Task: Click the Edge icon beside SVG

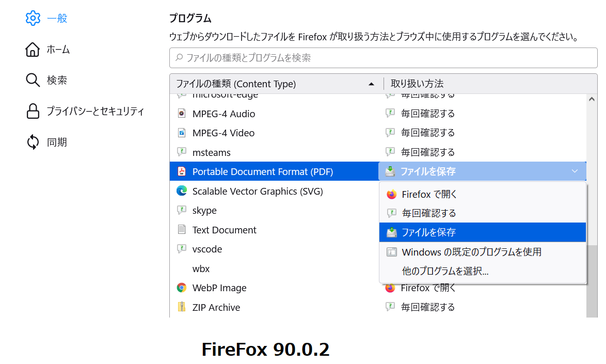Action: (x=181, y=191)
